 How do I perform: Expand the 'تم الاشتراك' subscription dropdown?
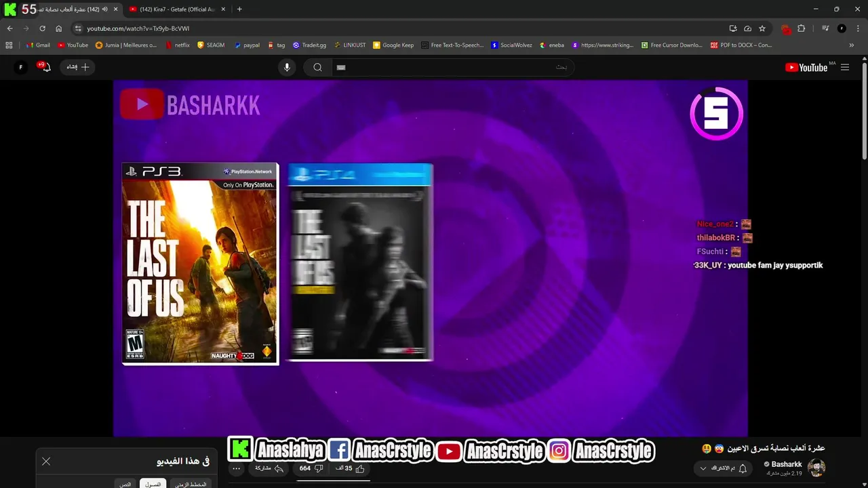[724, 468]
